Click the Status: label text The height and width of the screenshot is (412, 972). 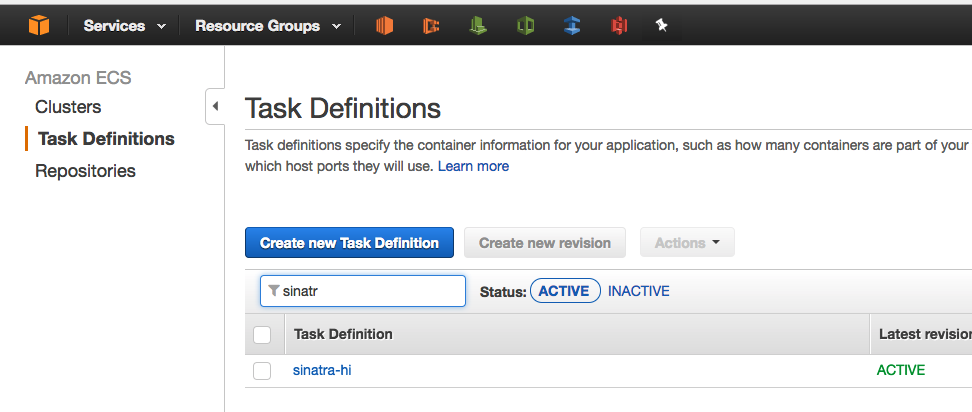(503, 292)
